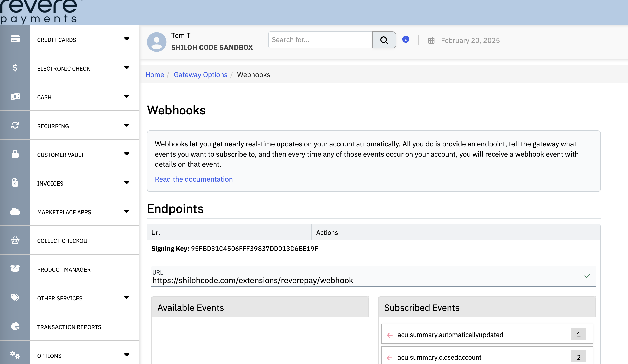Click the magnifying glass search button
The image size is (628, 364).
pyautogui.click(x=384, y=40)
